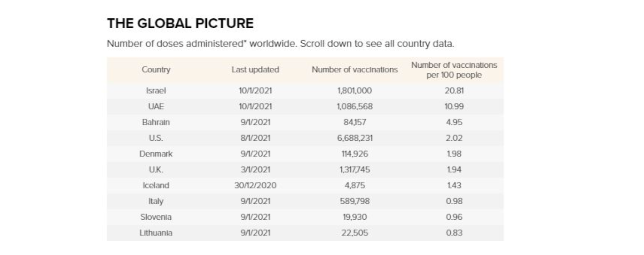Screen dimensions: 644x255
Task: Click Israel's 1,801,000 vaccinations value
Action: click(x=354, y=90)
